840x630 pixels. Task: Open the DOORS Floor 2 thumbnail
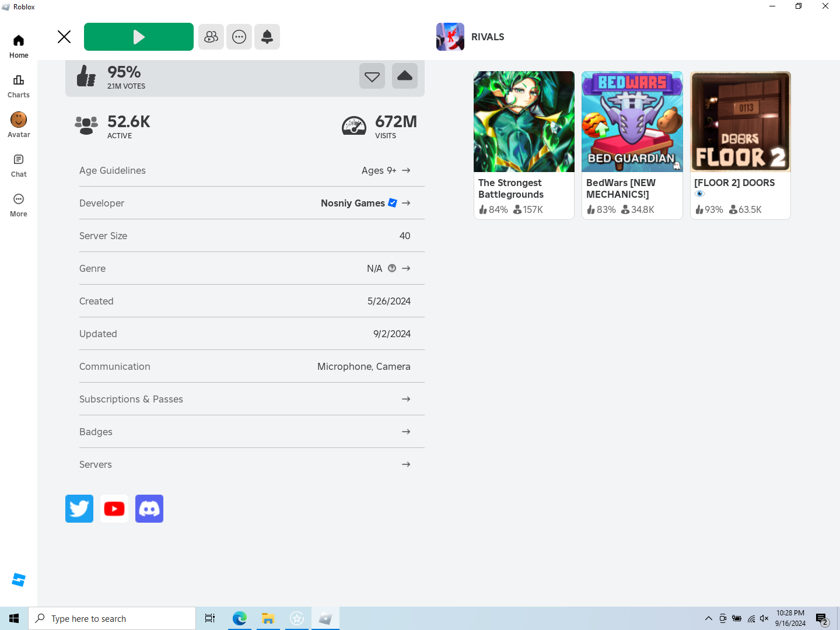[x=741, y=121]
